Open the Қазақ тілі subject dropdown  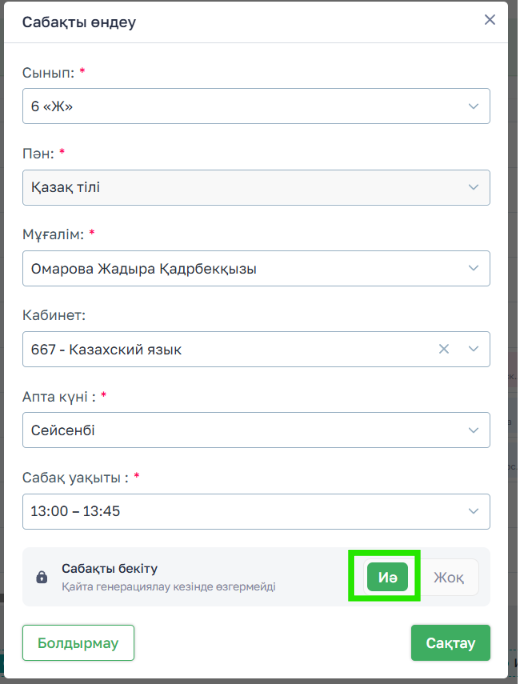click(256, 187)
